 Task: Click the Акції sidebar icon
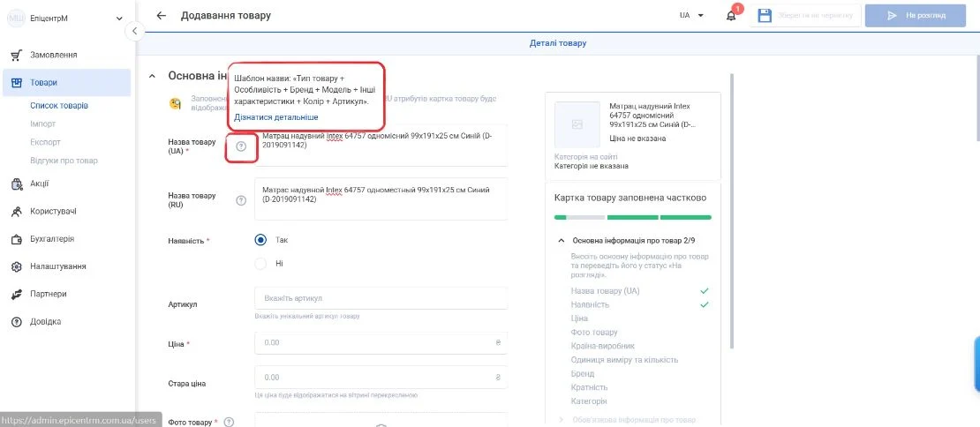click(x=17, y=184)
